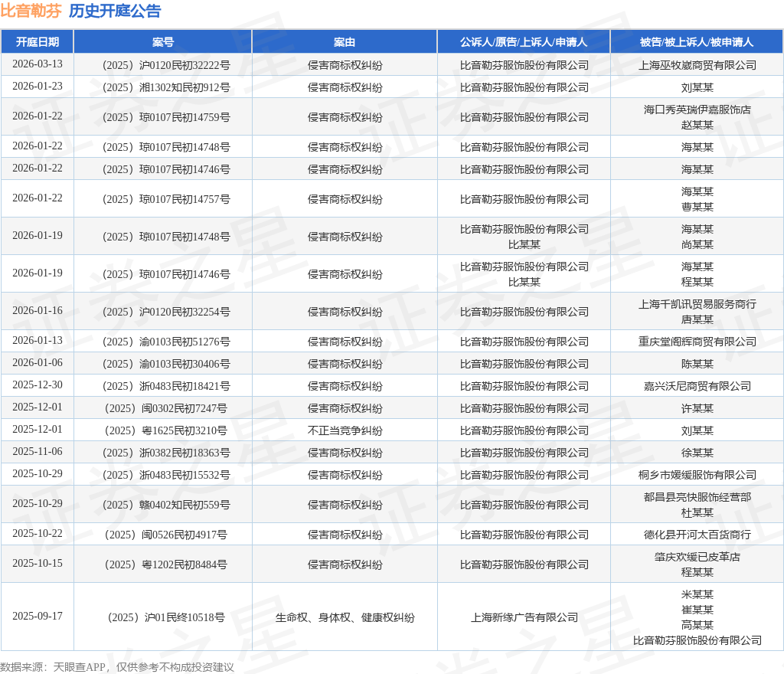784x674 pixels.
Task: Click the date 2026-01-16
Action: (38, 310)
